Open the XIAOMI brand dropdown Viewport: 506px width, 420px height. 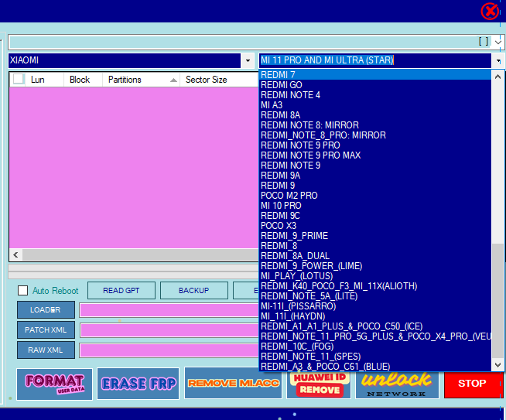pos(248,60)
